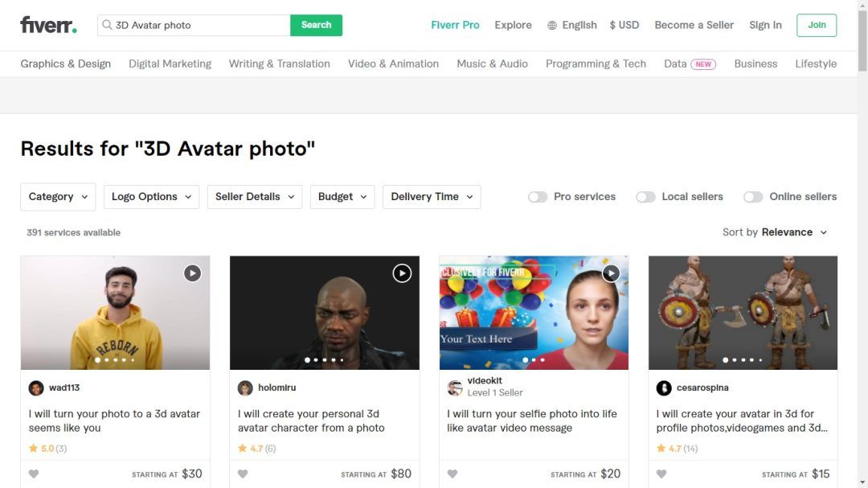Image resolution: width=868 pixels, height=488 pixels.
Task: Select Programming & Tech menu item
Action: (596, 64)
